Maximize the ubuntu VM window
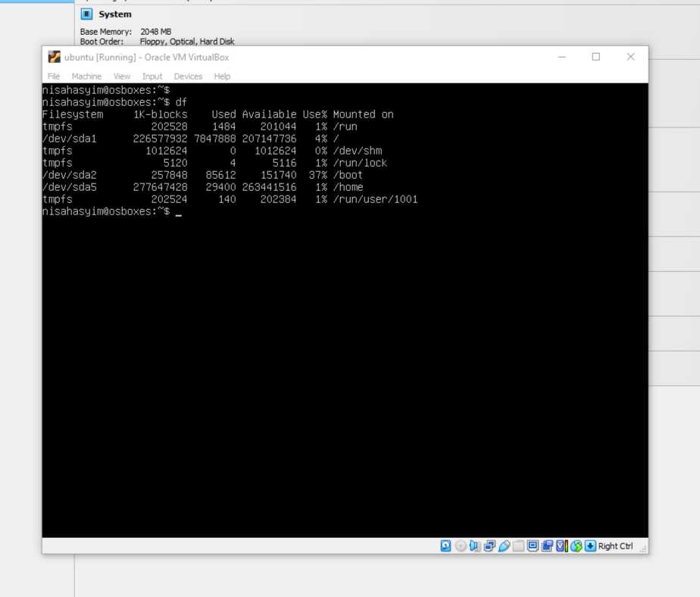This screenshot has height=597, width=700. (596, 57)
